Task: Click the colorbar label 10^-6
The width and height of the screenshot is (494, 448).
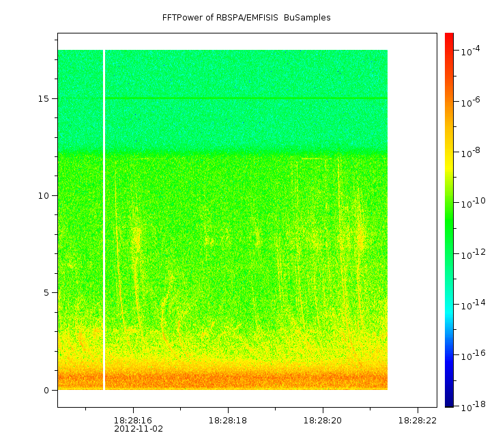Action: coord(471,102)
